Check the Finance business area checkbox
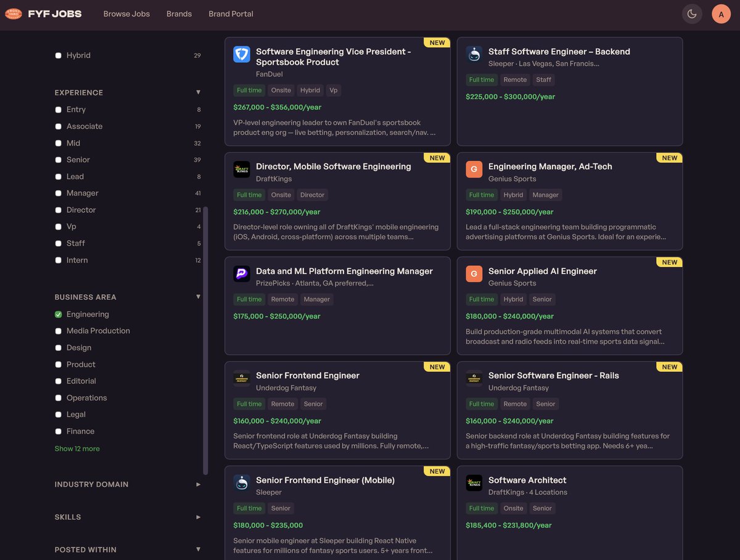Screen dimensions: 740x560 click(58, 431)
